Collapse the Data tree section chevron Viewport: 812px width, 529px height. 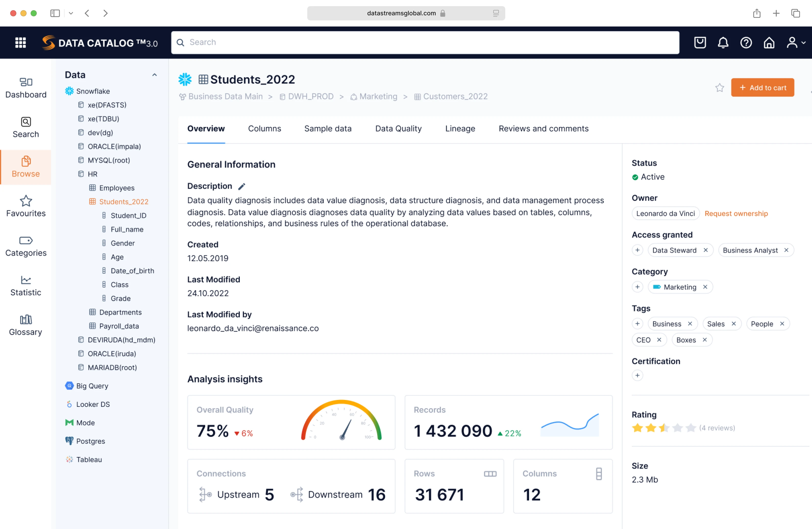tap(155, 75)
